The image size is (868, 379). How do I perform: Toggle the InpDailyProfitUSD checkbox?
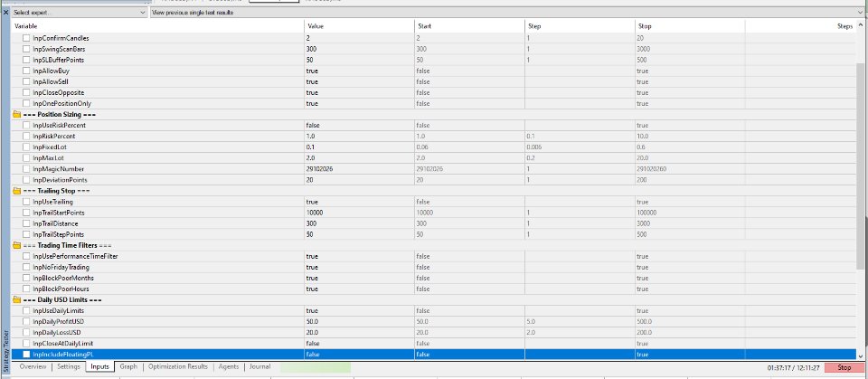[x=26, y=321]
